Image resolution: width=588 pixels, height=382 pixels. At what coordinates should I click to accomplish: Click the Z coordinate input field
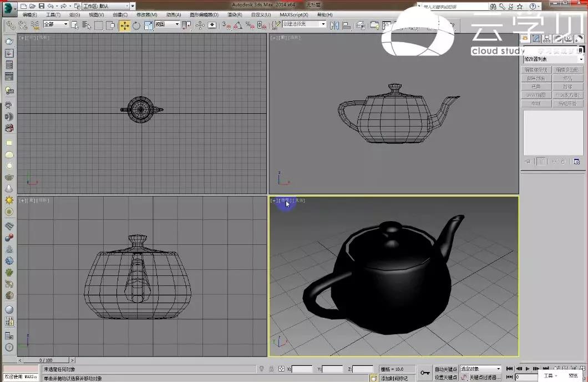363,369
